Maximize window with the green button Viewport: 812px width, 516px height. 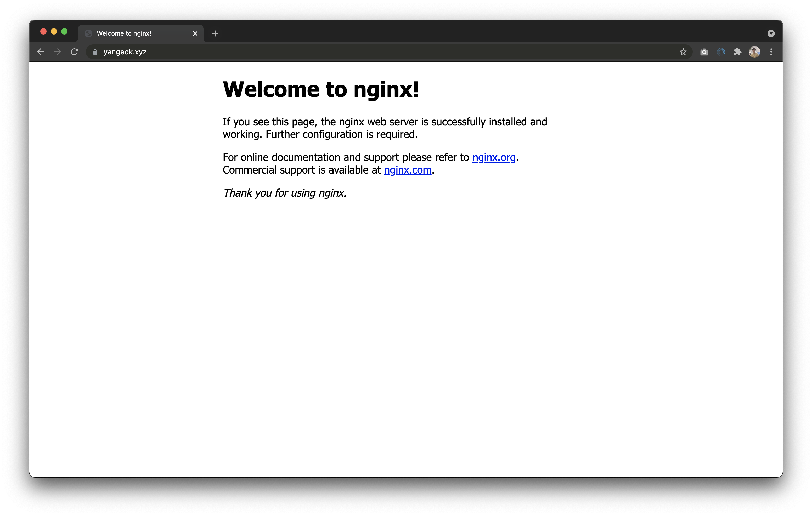64,32
